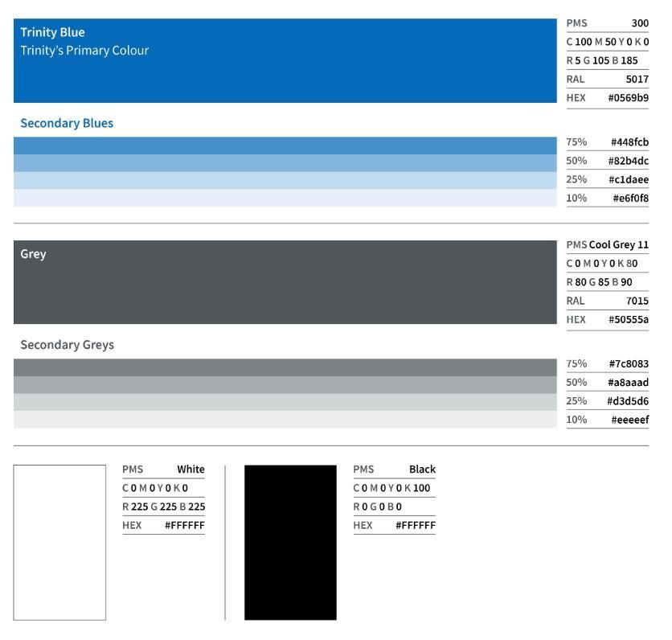Screen dimensions: 672x640
Task: Pick the 50% secondary grey band
Action: (x=285, y=385)
